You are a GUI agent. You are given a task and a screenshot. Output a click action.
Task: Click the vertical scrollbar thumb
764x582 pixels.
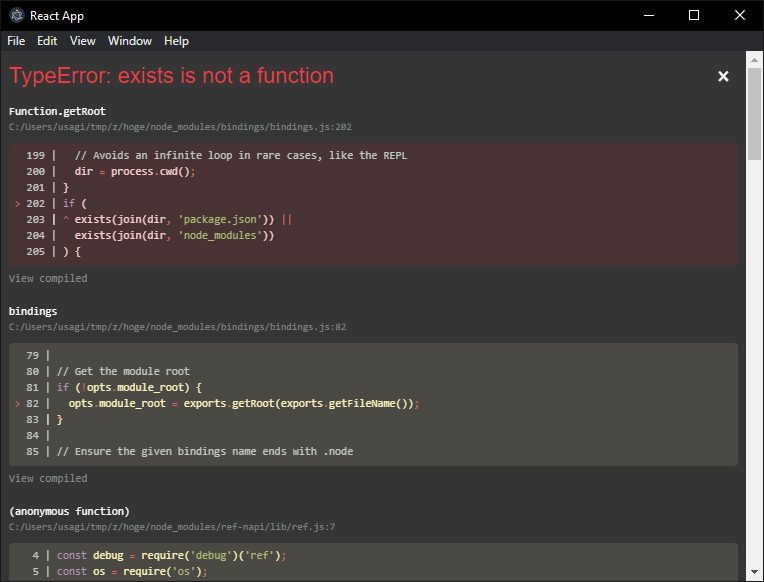pos(754,114)
